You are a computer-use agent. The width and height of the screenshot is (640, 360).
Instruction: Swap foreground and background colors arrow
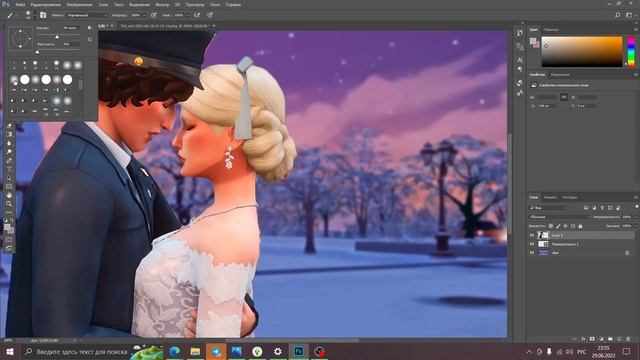12,221
